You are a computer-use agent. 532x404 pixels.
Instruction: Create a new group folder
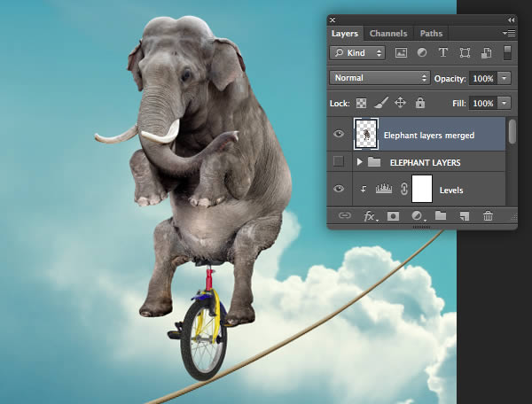(x=441, y=215)
